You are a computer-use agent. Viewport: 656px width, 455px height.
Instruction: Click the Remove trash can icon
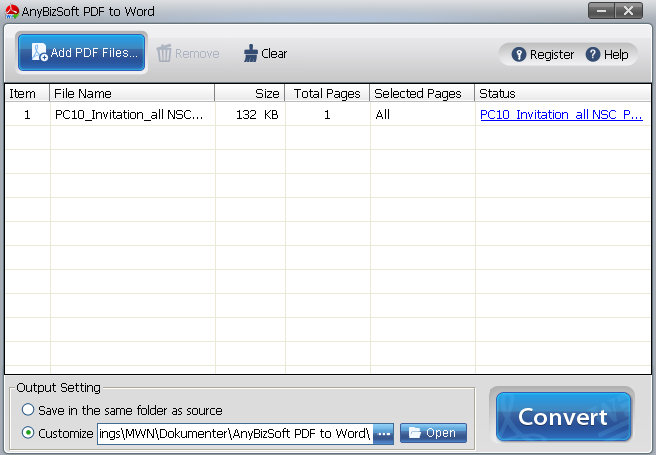pyautogui.click(x=164, y=53)
